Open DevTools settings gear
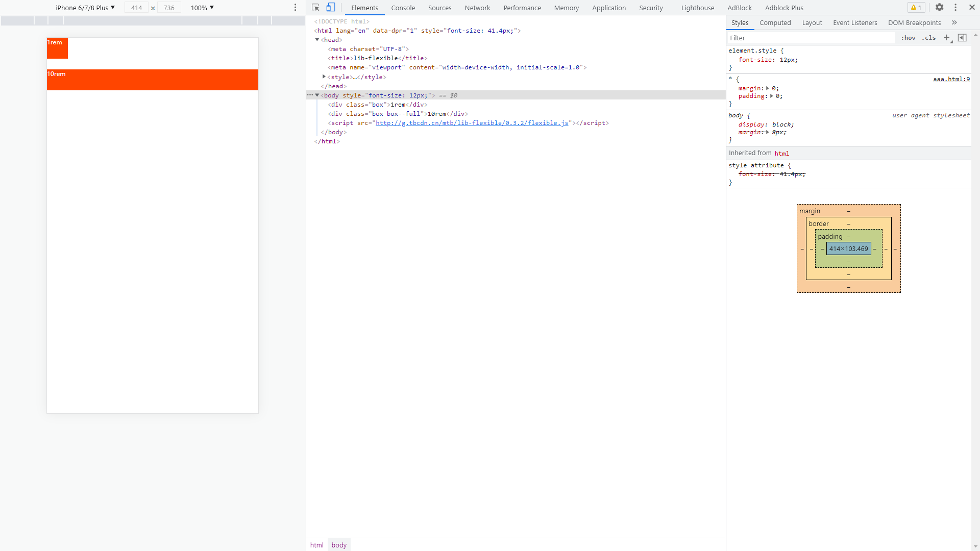 pyautogui.click(x=939, y=8)
